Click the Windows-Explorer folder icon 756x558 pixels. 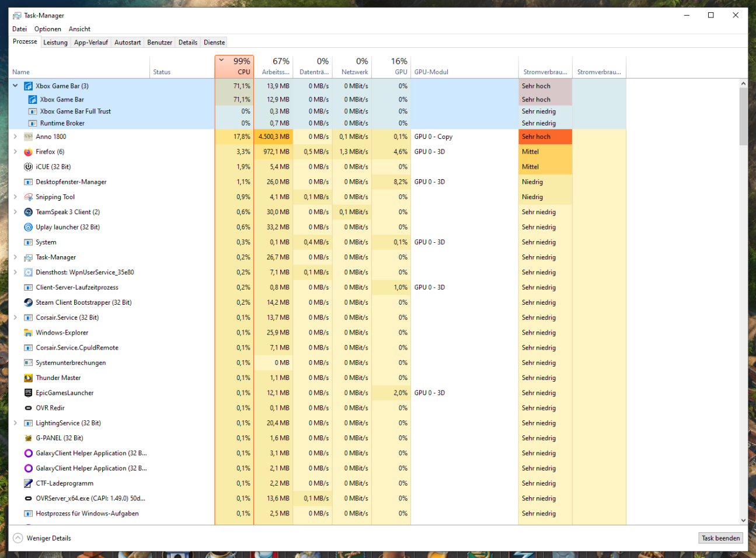click(x=28, y=333)
